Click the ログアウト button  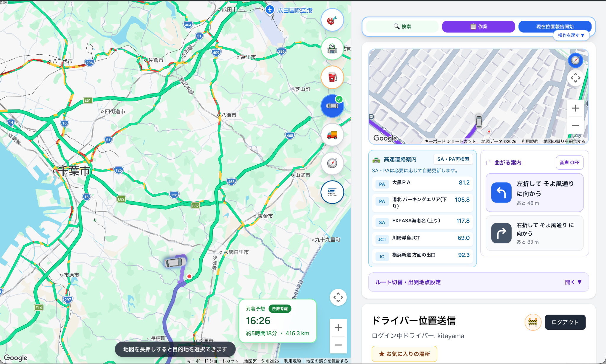[565, 322]
